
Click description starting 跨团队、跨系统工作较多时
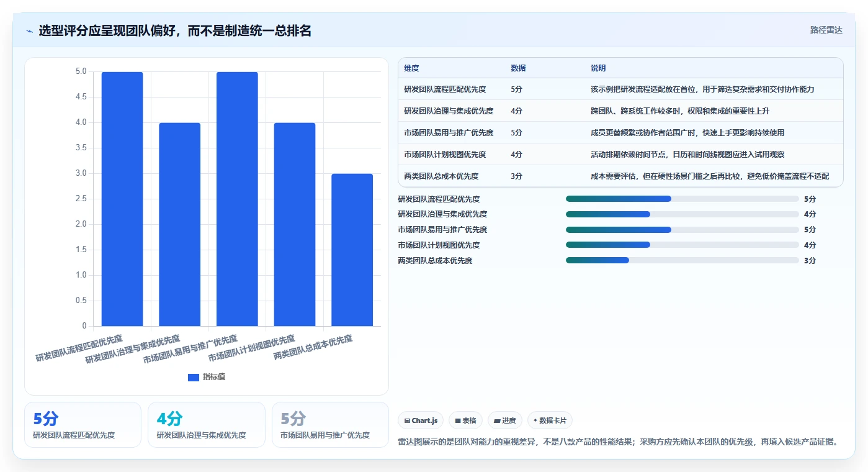tap(681, 111)
